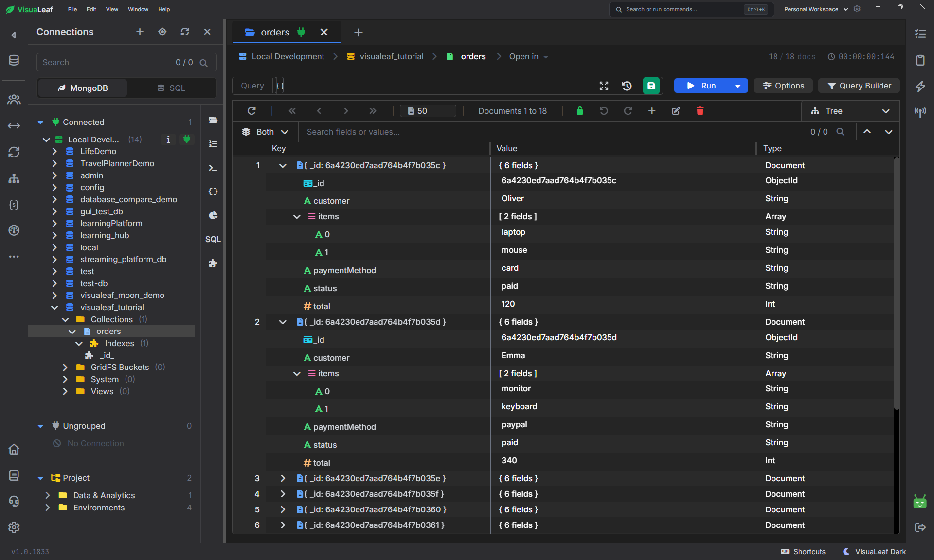
Task: Expand the LifeDemo database
Action: pyautogui.click(x=54, y=151)
